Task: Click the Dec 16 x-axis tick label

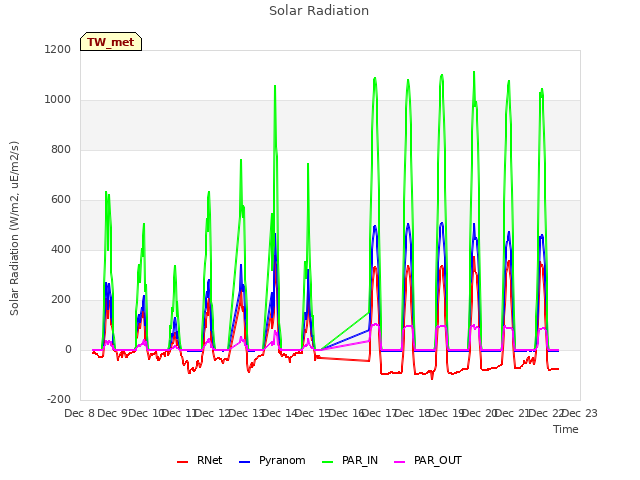Action: point(347,413)
